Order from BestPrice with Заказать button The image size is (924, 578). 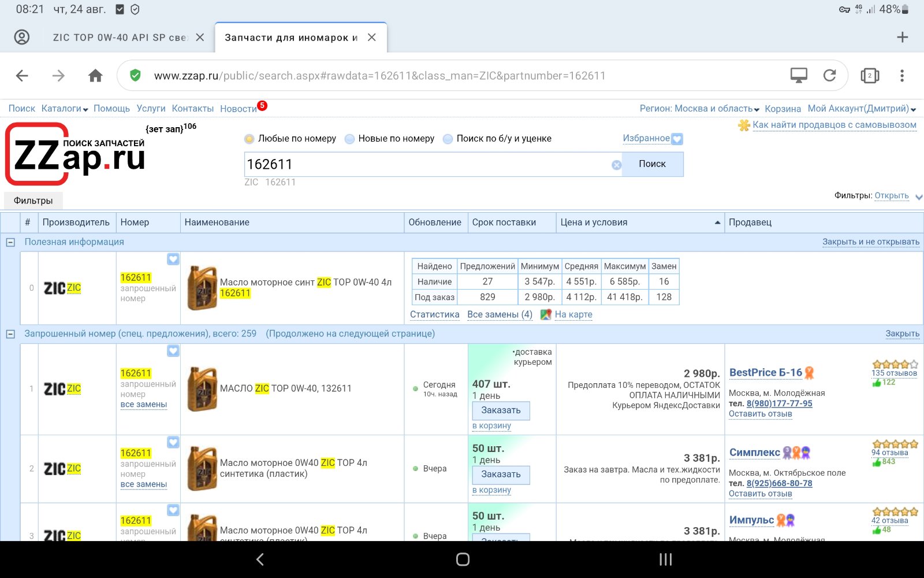[x=501, y=410]
